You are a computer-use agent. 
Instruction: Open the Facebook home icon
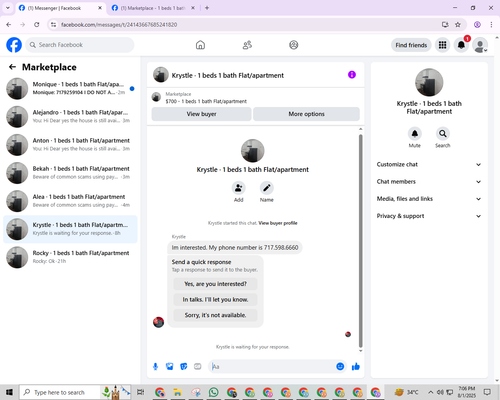200,45
